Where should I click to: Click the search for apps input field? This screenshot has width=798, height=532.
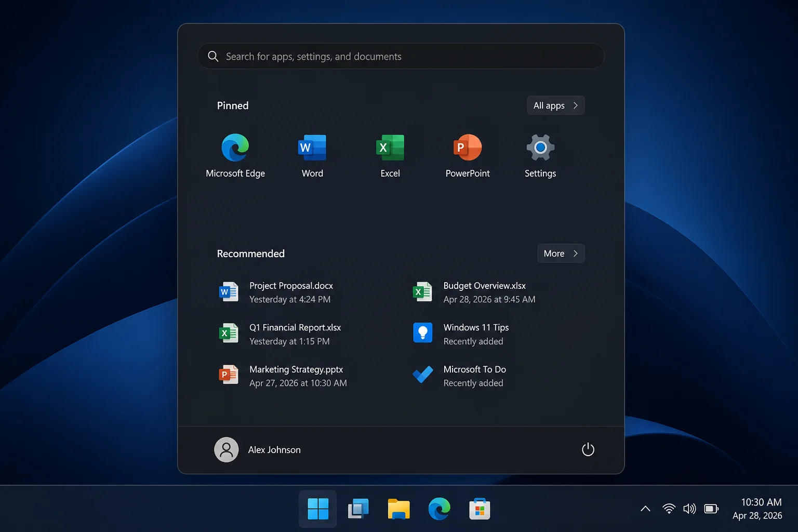click(x=401, y=56)
